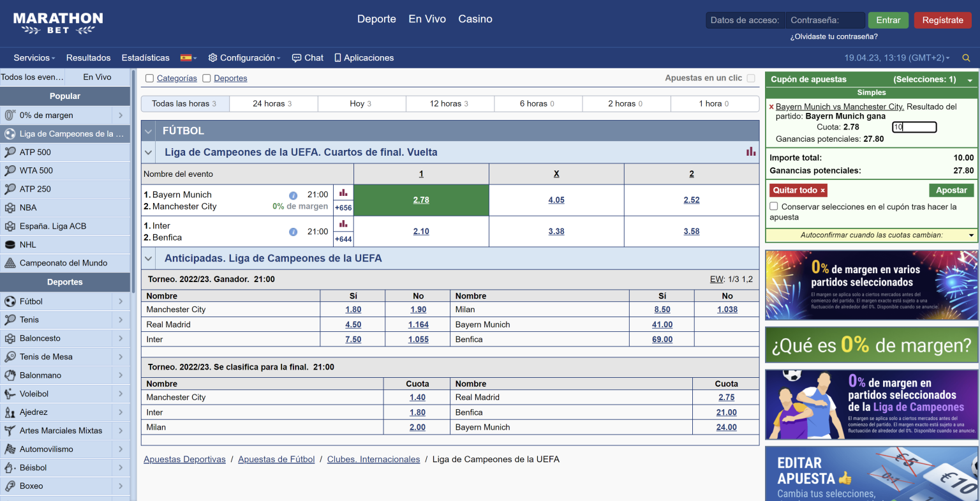The height and width of the screenshot is (501, 980).
Task: Select the 12 horas time filter tab
Action: coord(450,103)
